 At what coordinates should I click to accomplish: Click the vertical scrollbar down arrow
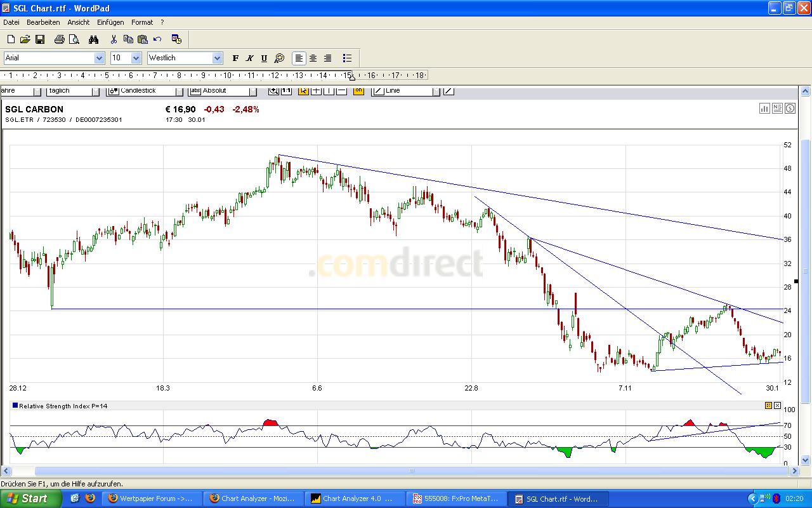(806, 460)
